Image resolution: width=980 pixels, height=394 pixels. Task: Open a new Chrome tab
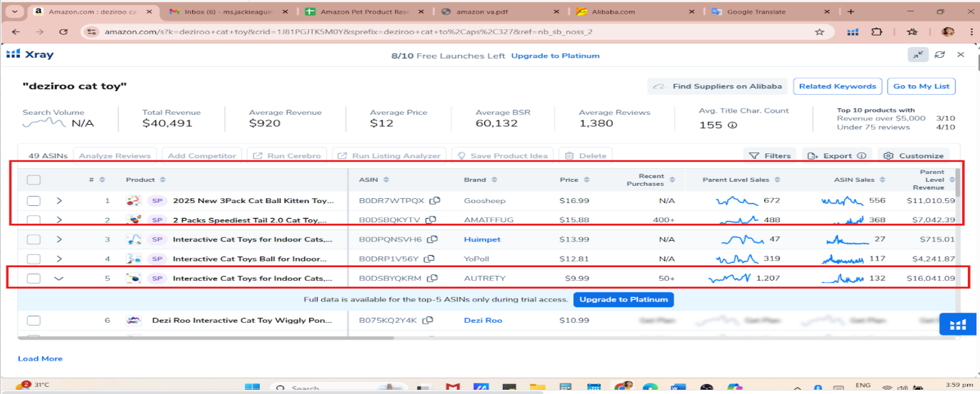click(850, 11)
